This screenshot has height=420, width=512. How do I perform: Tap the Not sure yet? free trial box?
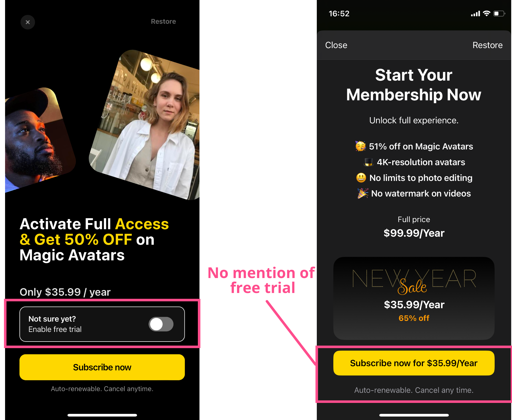coord(102,324)
